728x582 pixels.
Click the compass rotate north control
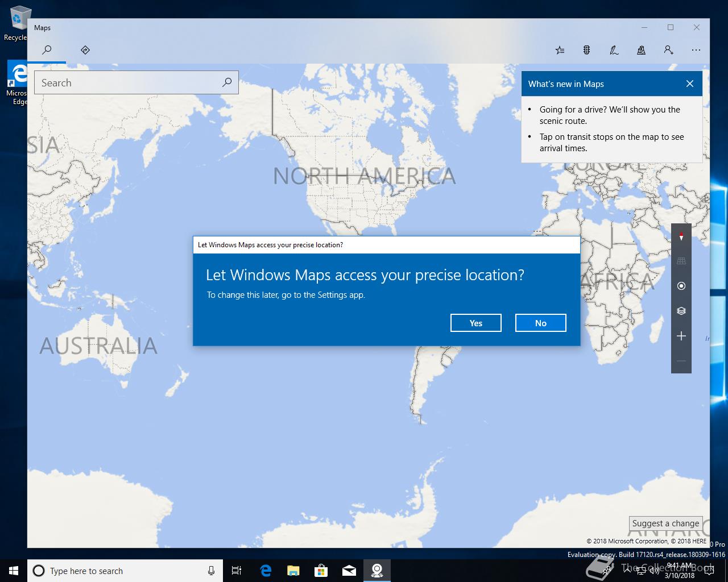(x=681, y=236)
